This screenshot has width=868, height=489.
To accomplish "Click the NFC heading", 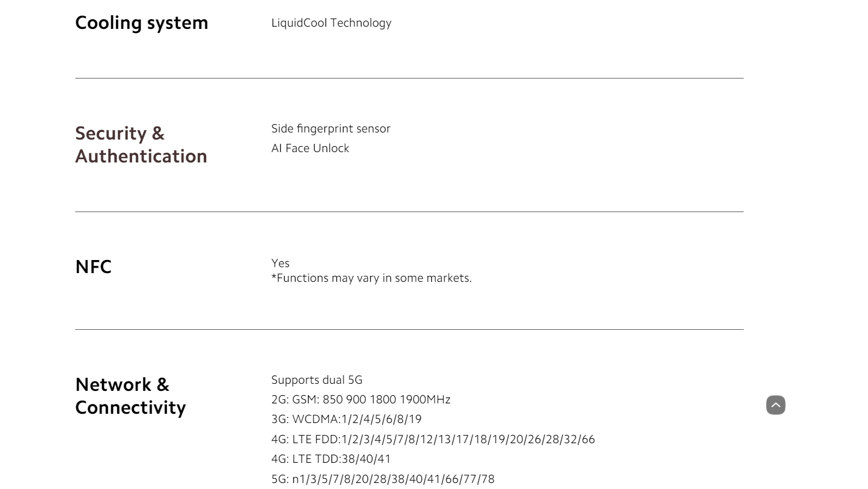I will pos(93,267).
